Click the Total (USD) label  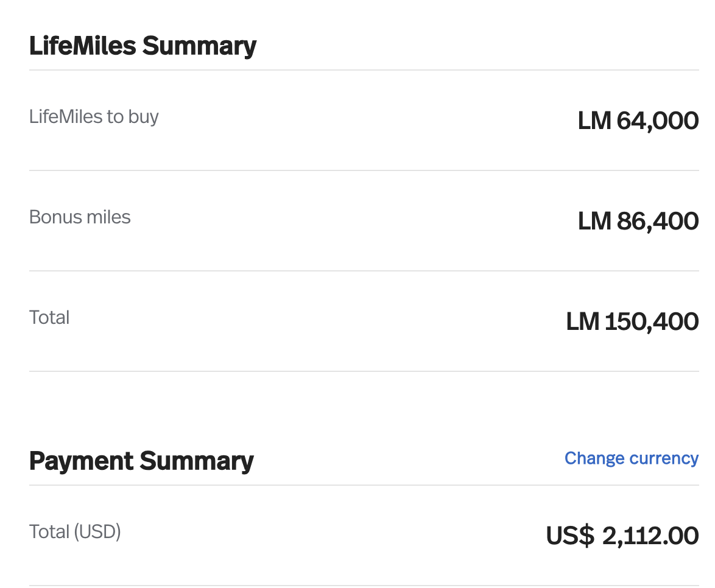pyautogui.click(x=75, y=531)
